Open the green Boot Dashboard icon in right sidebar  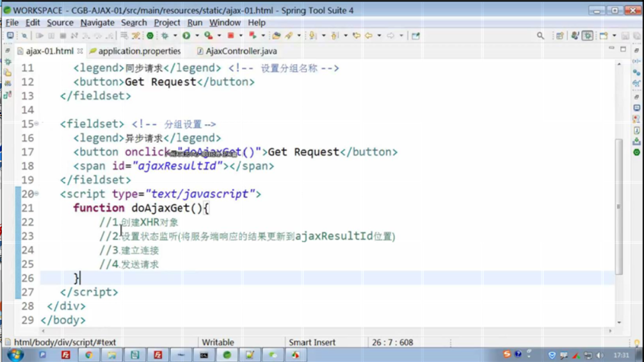pos(636,152)
